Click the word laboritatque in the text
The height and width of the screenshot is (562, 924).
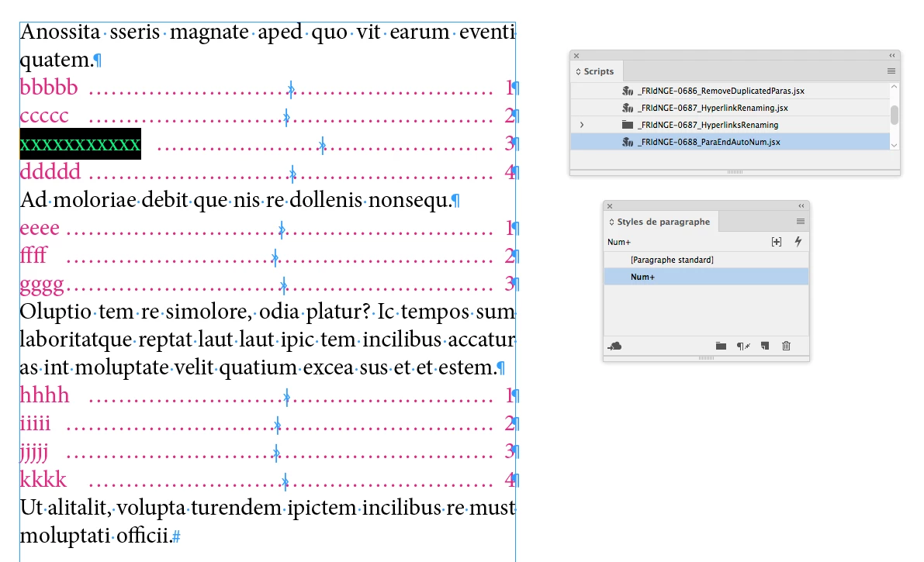[77, 340]
